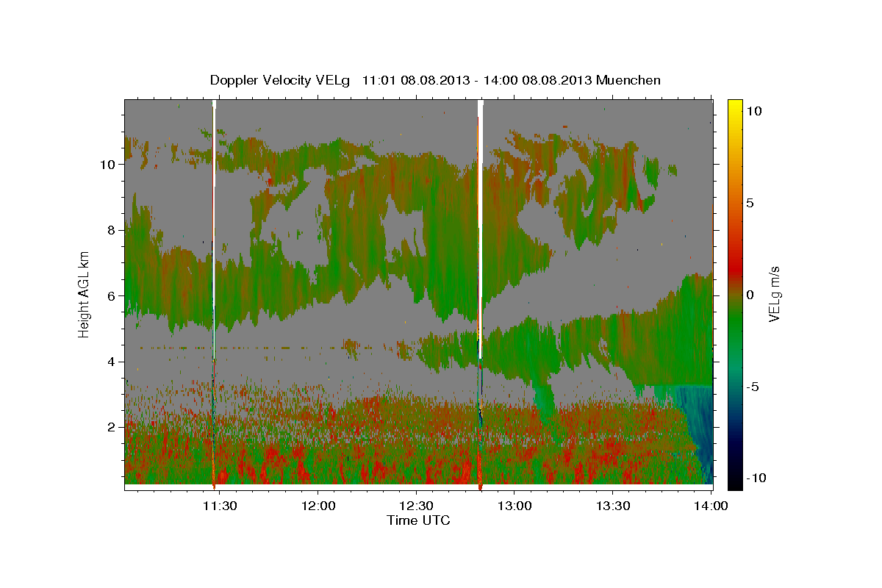882x588 pixels.
Task: Click the 12:00 time tick label
Action: (318, 506)
